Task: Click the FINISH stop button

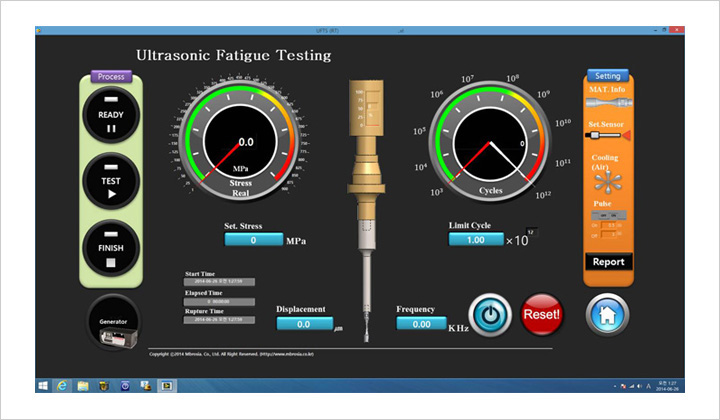Action: pos(111,248)
